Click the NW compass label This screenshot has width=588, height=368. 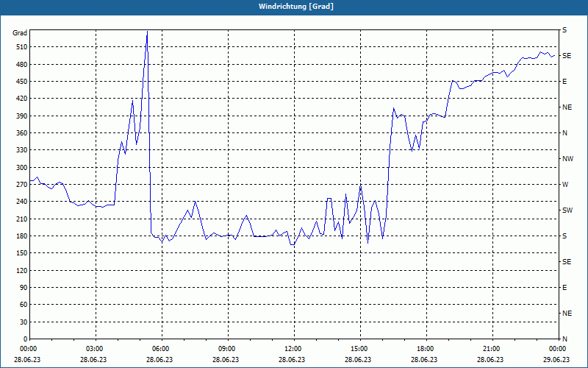(x=567, y=159)
